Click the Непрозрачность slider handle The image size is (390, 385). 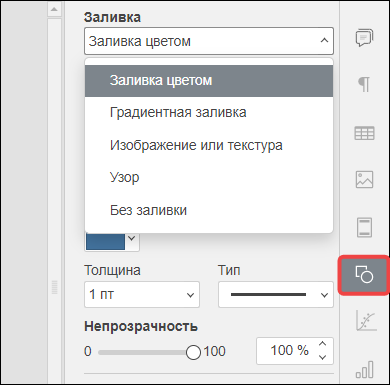(193, 352)
